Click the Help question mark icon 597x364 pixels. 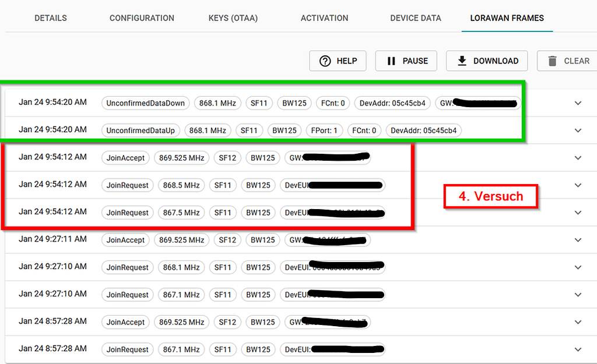pos(325,61)
